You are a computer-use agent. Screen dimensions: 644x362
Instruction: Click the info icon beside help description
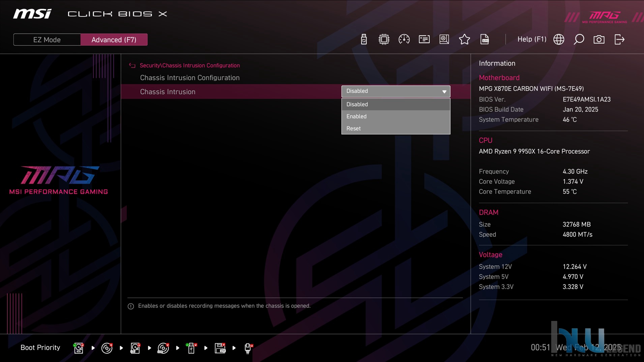pos(131,306)
